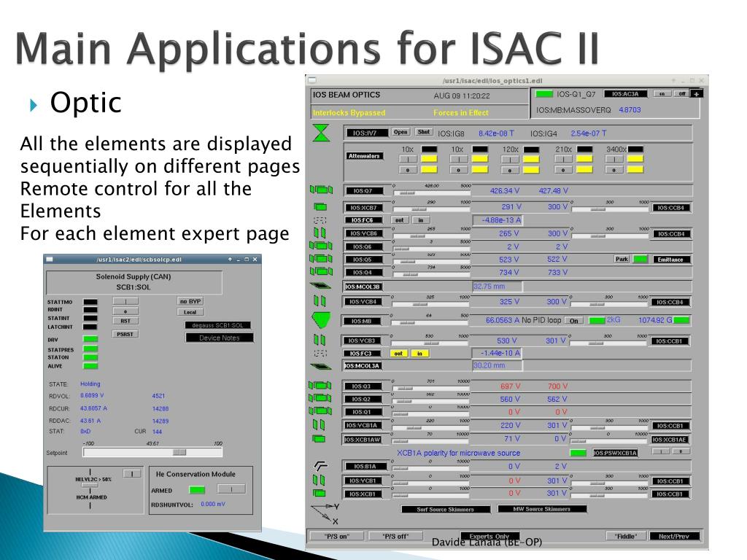This screenshot has height=560, width=747.
Task: Click the steerer icon beside IOS:XCB1AW
Action: 319,438
